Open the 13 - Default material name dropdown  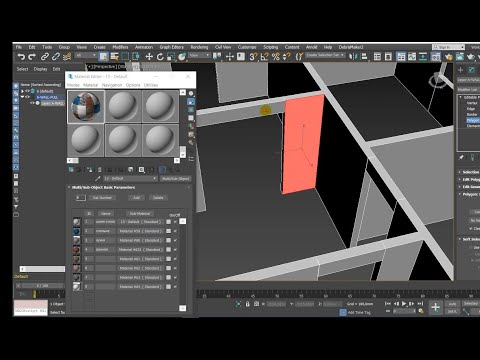pos(130,179)
